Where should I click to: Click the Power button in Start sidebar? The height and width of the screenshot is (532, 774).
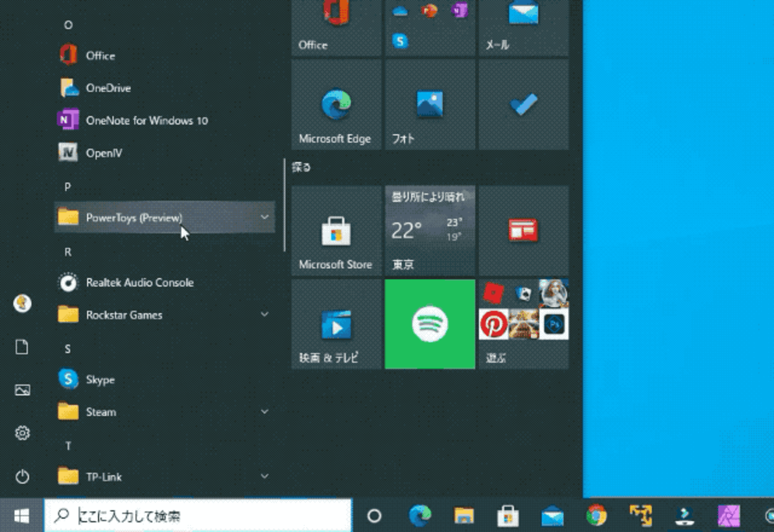pos(22,477)
